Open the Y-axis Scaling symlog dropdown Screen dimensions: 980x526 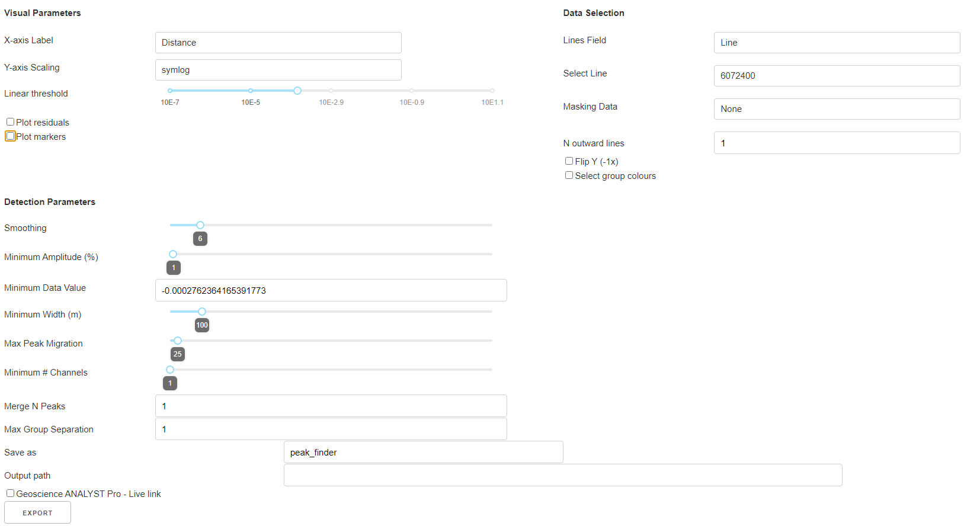pyautogui.click(x=278, y=70)
